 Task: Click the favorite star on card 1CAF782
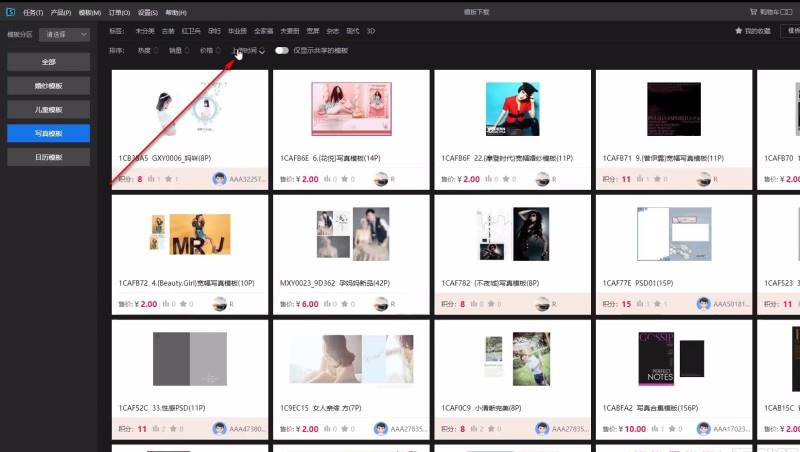491,304
